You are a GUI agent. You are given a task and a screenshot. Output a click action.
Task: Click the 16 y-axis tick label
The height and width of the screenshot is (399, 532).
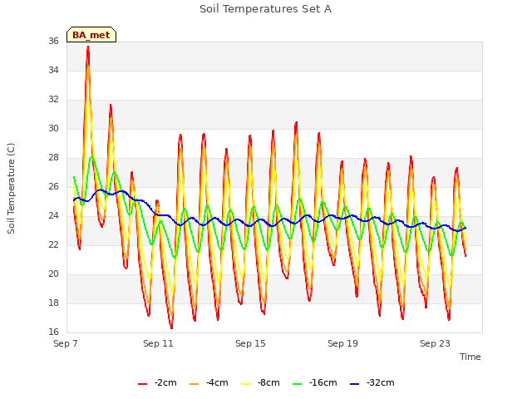(53, 332)
